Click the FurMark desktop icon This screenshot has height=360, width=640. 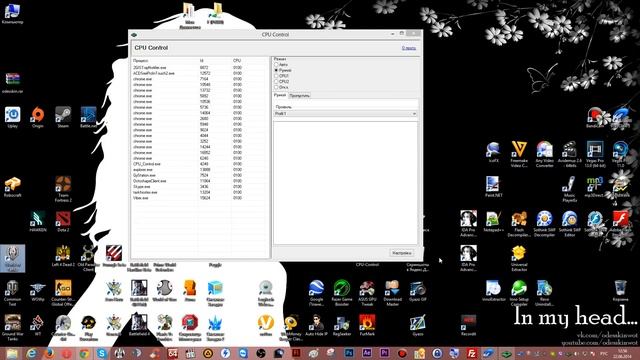coord(367,325)
